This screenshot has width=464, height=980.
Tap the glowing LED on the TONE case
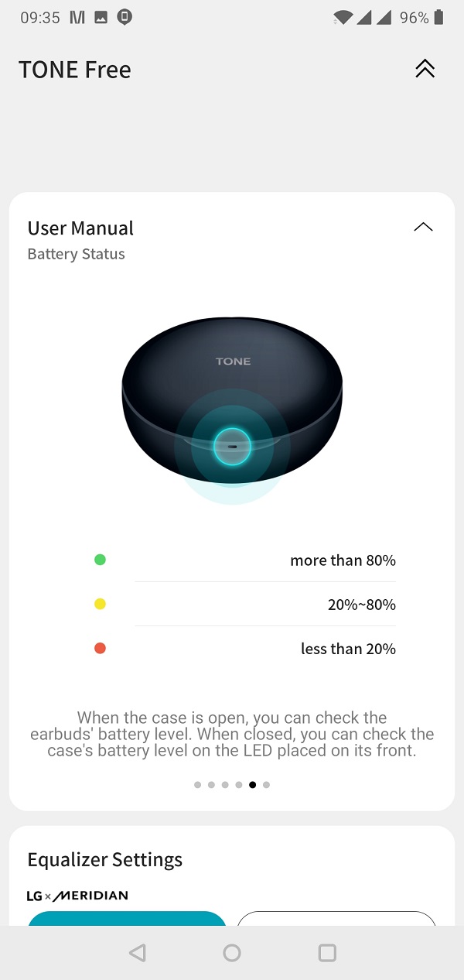tap(232, 447)
